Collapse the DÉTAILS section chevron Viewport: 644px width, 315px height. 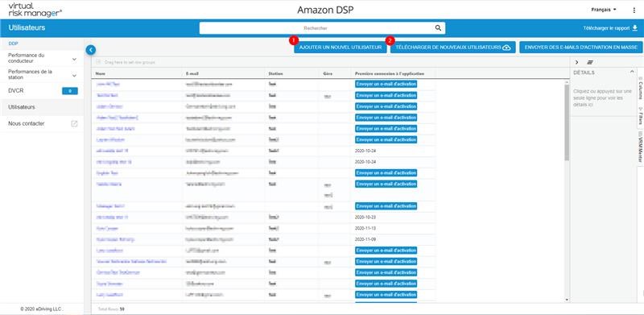(x=632, y=72)
